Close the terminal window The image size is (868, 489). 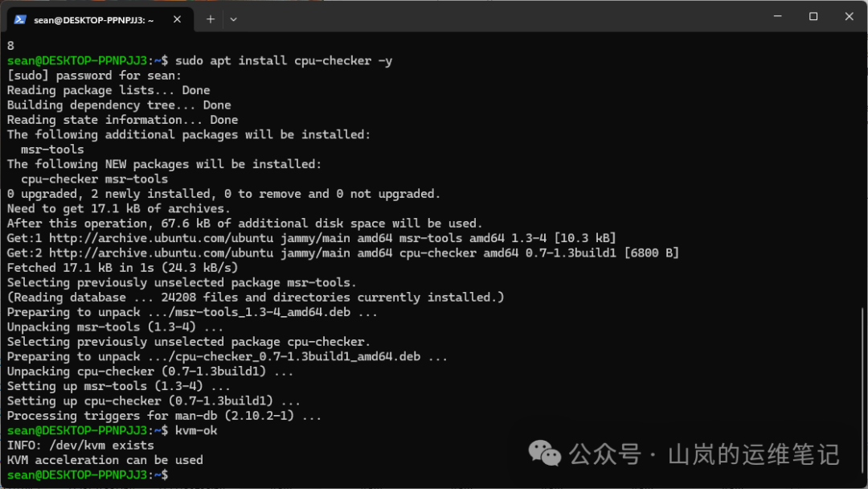pos(849,16)
